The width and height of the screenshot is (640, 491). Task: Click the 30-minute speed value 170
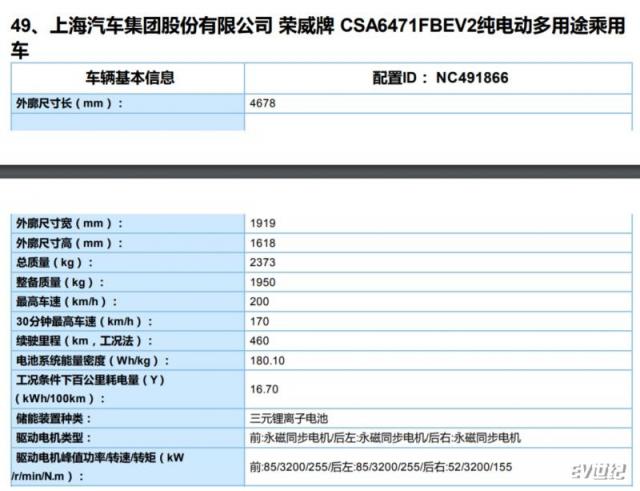tap(260, 321)
